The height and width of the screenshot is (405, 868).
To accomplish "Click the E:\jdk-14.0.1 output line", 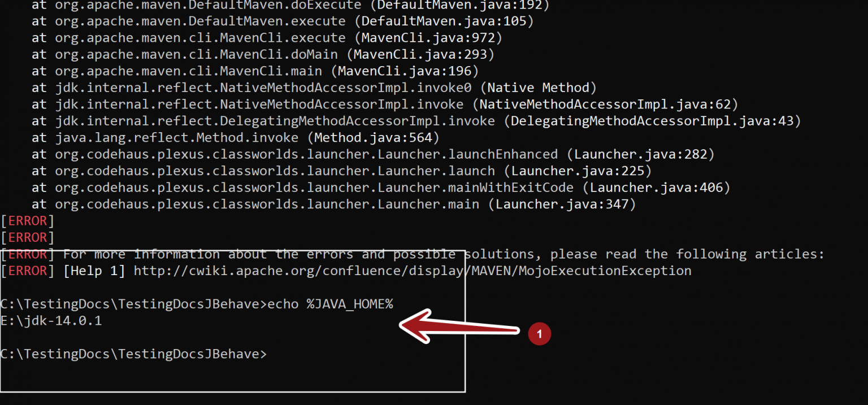I will (51, 321).
